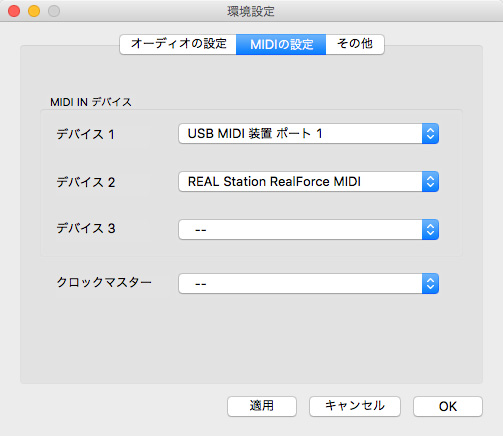Screen dimensions: 503x436
Task: Open デバイス 2 dropdown showing REAL Station RealForce
Action: click(308, 182)
